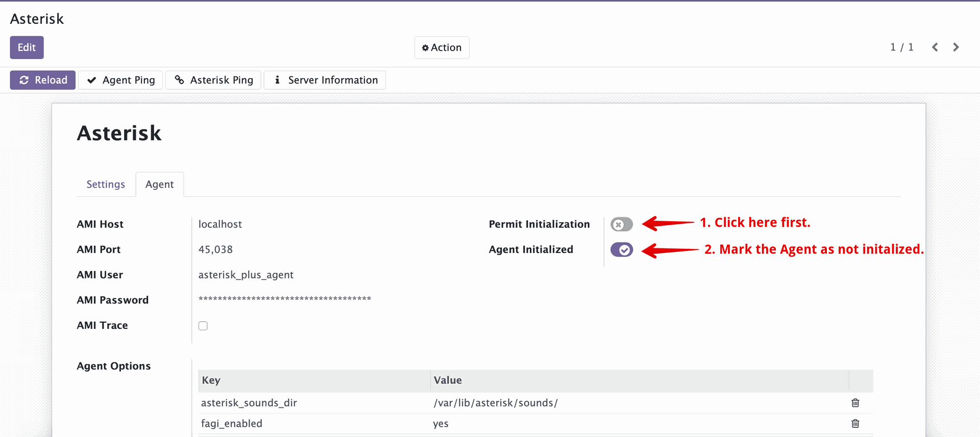Open the Action dropdown menu
Viewport: 980px width, 437px height.
(442, 47)
